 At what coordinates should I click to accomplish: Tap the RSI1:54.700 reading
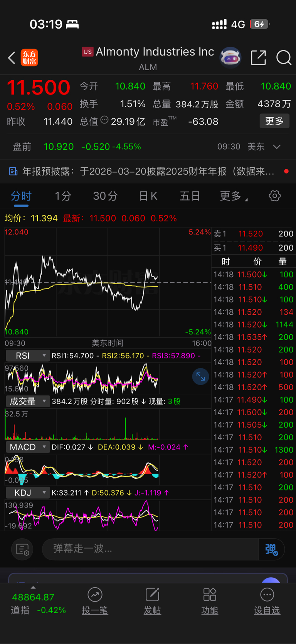(x=72, y=356)
